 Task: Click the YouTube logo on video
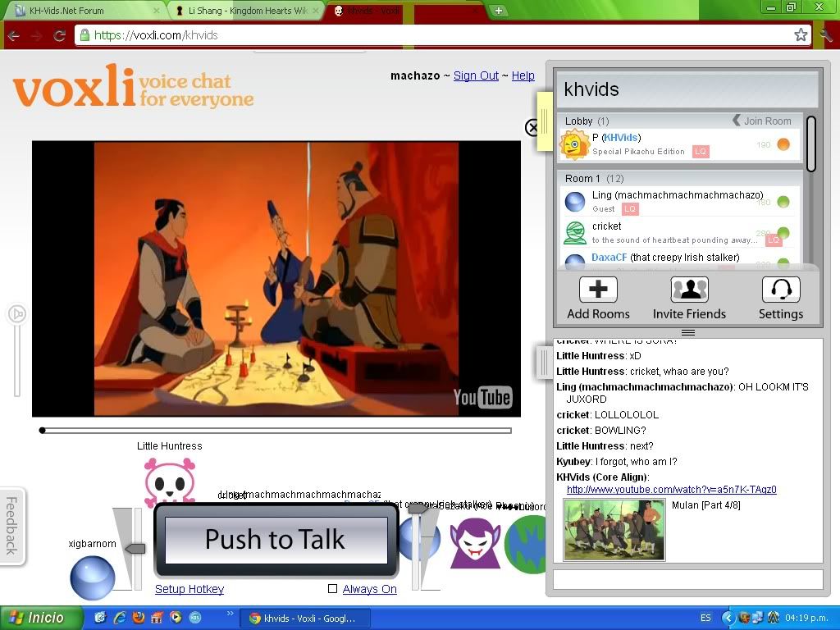482,397
